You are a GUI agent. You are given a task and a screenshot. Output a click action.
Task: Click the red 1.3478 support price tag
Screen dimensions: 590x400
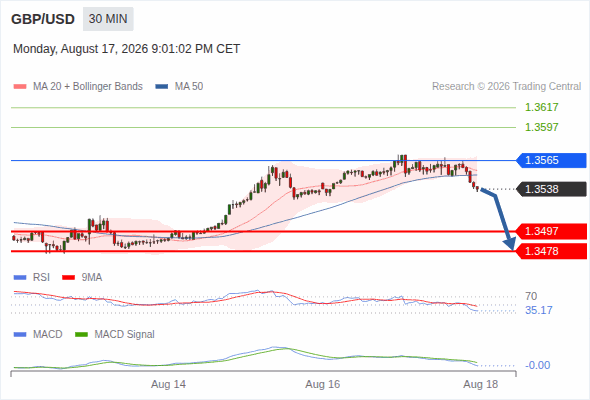click(x=551, y=251)
